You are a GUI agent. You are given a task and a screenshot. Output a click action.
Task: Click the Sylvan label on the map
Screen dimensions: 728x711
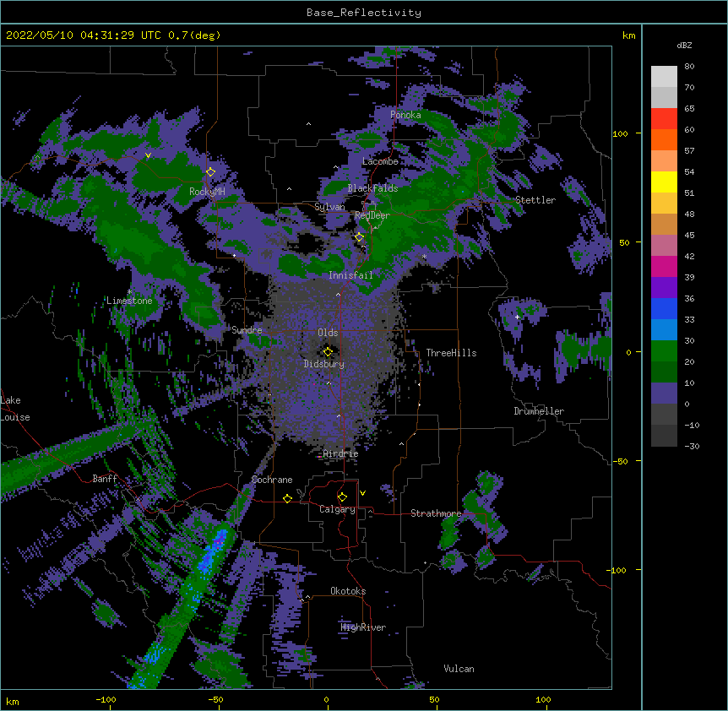pyautogui.click(x=329, y=207)
